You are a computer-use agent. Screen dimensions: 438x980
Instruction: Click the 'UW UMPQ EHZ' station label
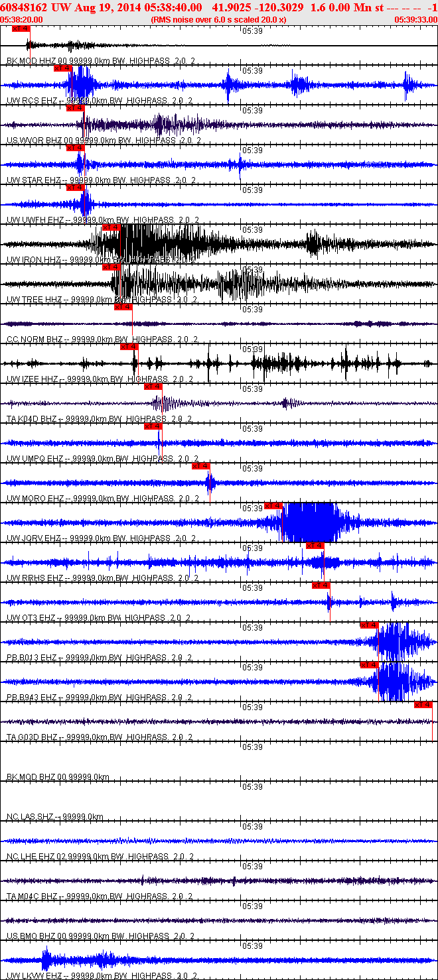pyautogui.click(x=35, y=459)
